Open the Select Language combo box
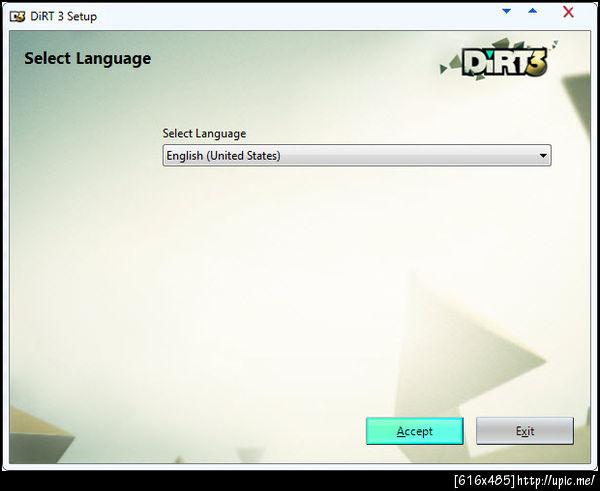600x491 pixels. click(x=357, y=155)
